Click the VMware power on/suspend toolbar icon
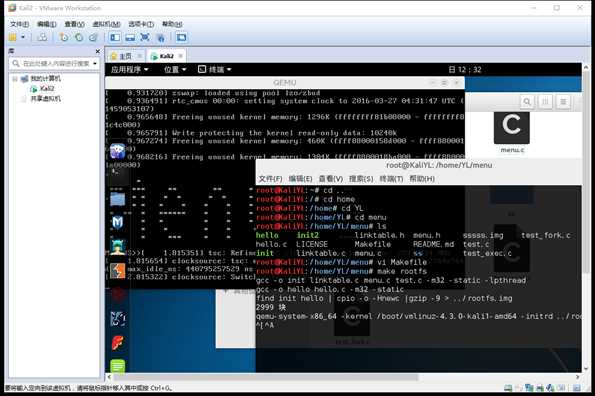The width and height of the screenshot is (595, 396). tap(13, 37)
